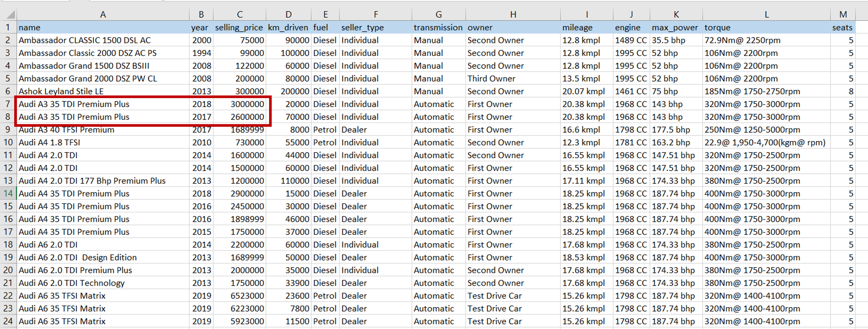
Task: Select engine '1489 CC' cell
Action: point(632,40)
